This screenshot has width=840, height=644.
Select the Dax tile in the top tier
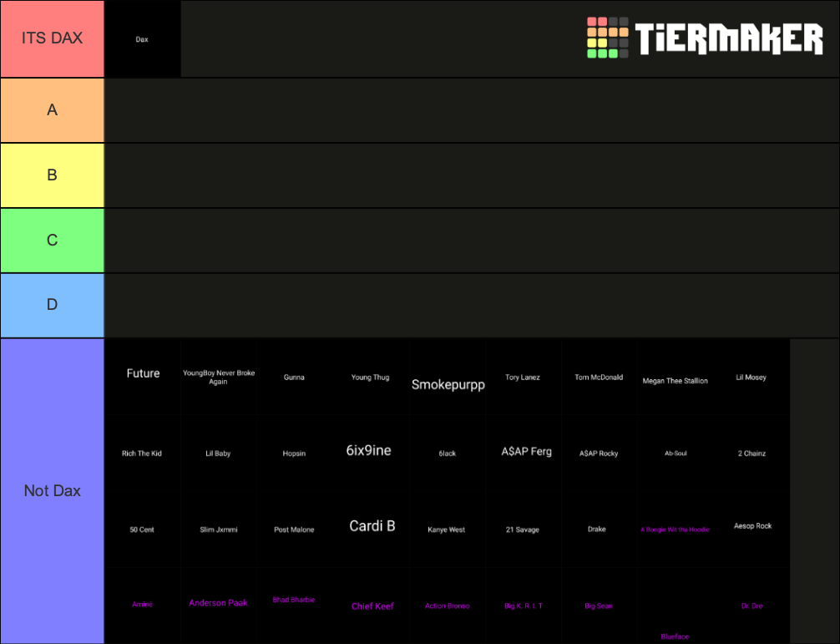tap(142, 38)
